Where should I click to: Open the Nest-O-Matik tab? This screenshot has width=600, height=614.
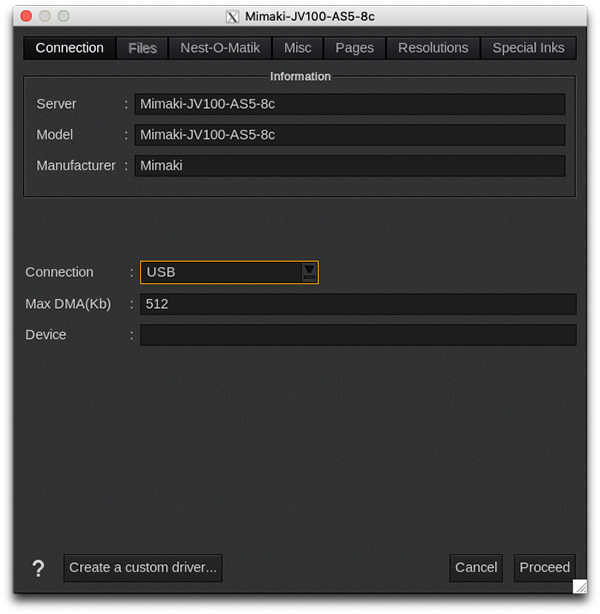click(219, 48)
